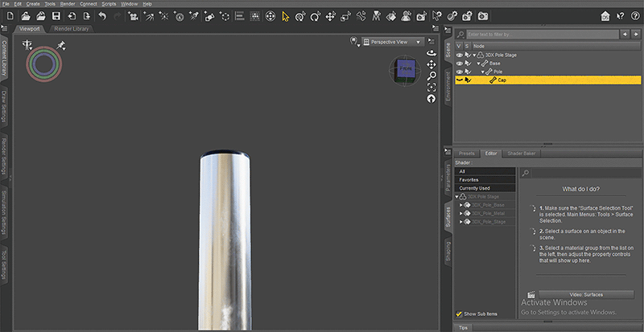Click the Align toolbar icon

240,16
